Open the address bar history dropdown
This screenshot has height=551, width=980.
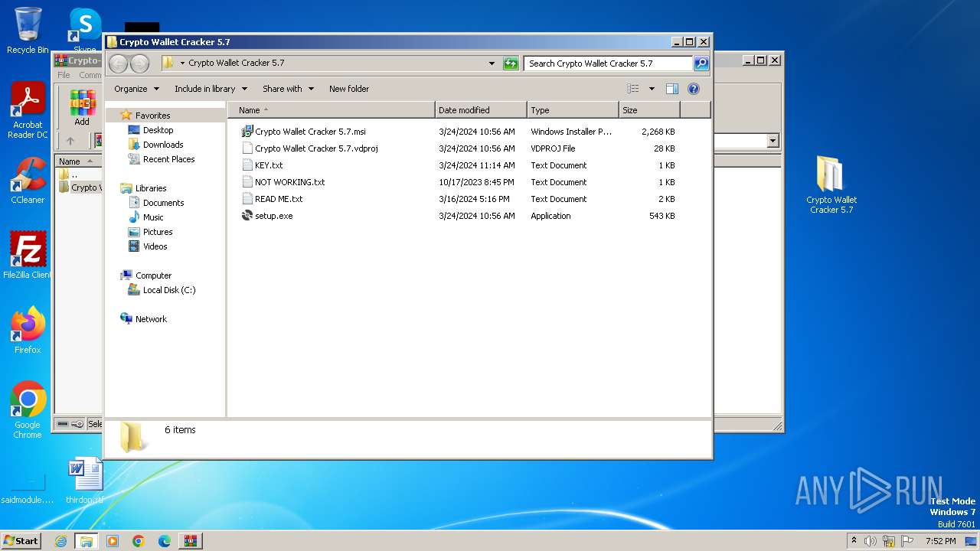[492, 64]
